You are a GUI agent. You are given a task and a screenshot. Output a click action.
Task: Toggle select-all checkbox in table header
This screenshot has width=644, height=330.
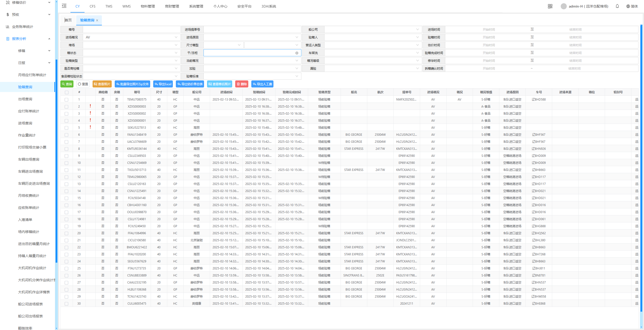66,92
